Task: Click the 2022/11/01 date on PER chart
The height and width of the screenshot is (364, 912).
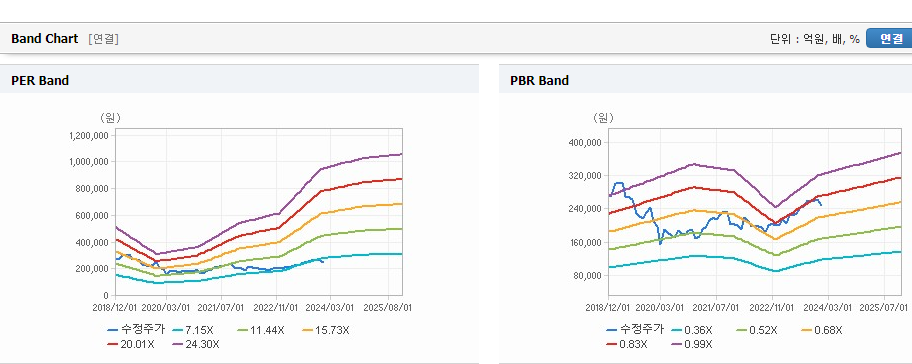Action: click(276, 307)
